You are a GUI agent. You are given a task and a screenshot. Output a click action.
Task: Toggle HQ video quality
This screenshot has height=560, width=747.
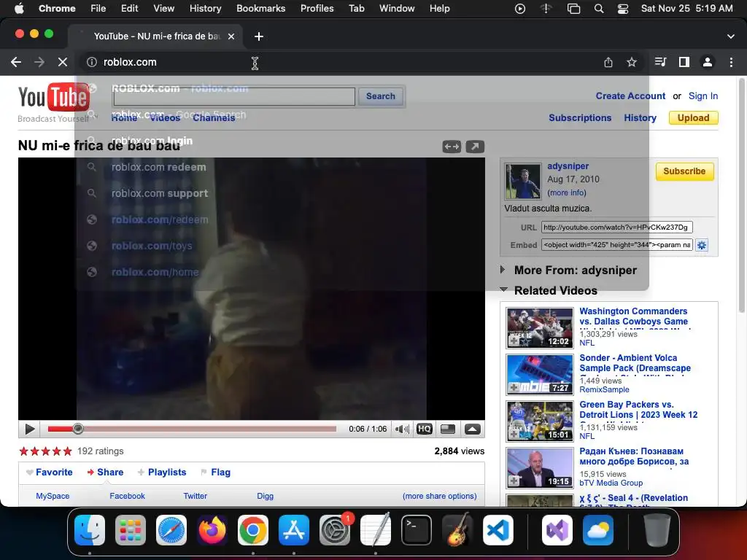425,429
